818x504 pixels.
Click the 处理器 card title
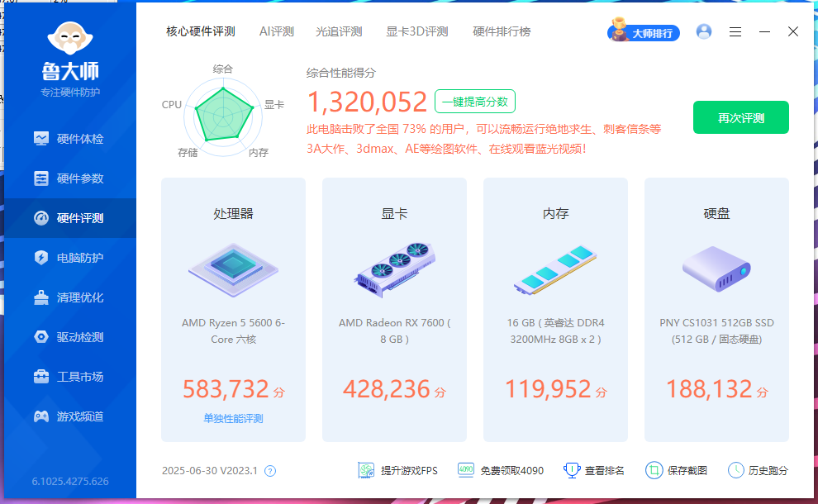click(x=233, y=213)
